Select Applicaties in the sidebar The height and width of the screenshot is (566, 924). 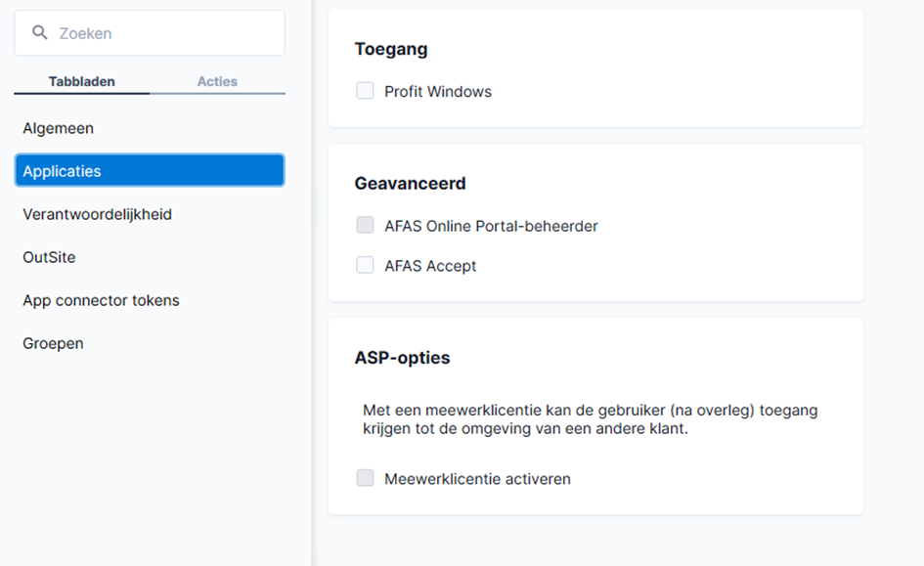[x=150, y=171]
